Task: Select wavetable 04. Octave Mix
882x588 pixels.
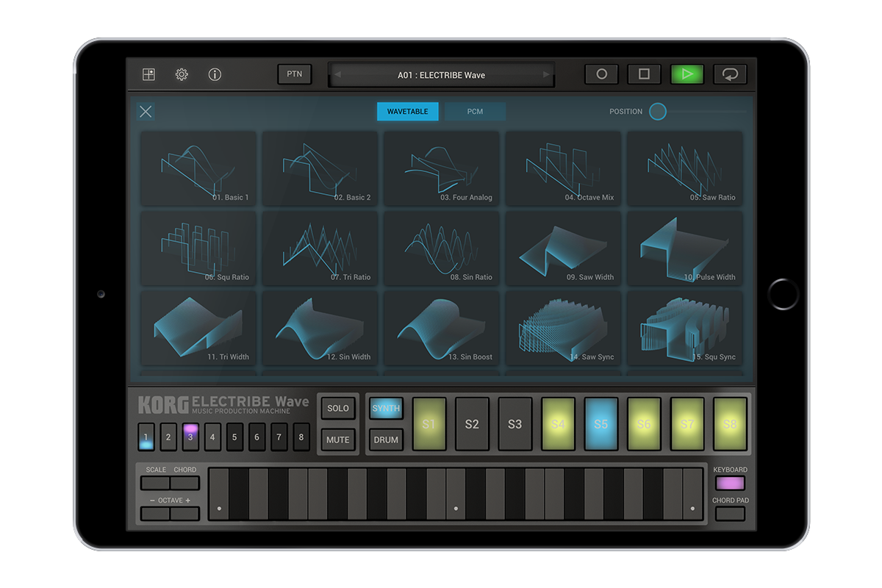Action: tap(563, 168)
